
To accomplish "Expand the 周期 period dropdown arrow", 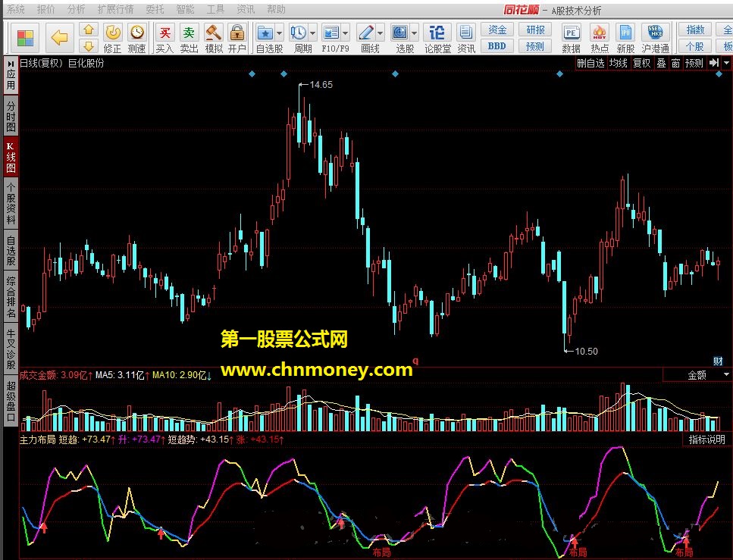I will tap(313, 33).
